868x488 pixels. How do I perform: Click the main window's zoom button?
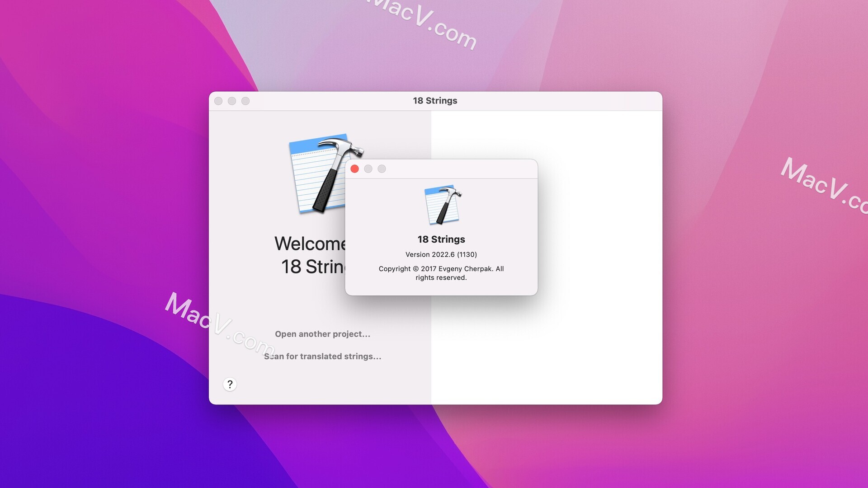click(245, 101)
